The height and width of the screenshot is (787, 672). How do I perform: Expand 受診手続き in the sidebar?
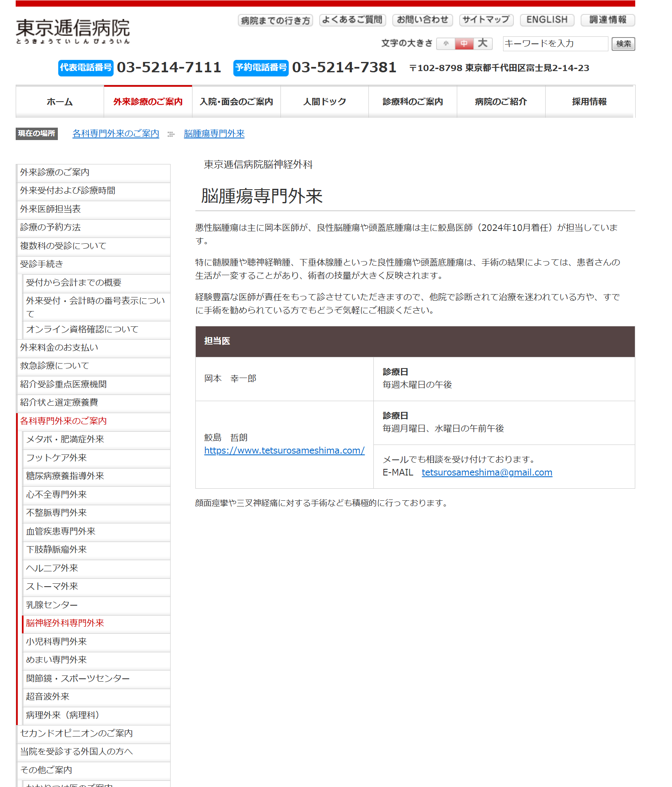point(42,264)
